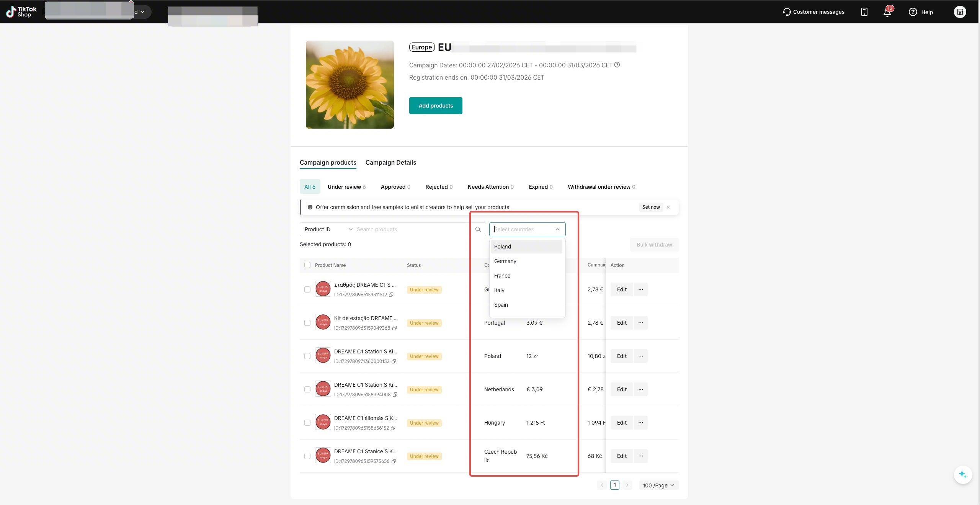Click the Help question mark icon
The image size is (980, 505).
(x=913, y=12)
